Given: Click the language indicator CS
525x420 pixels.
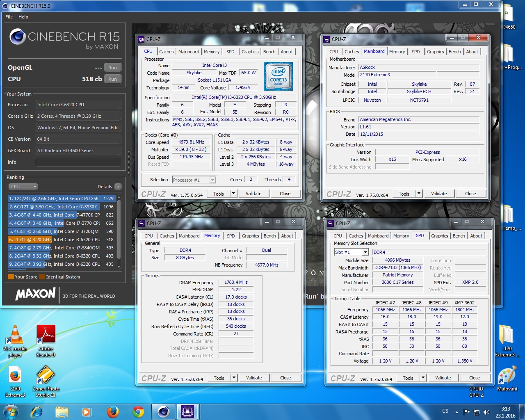Looking at the screenshot, I should pyautogui.click(x=445, y=411).
